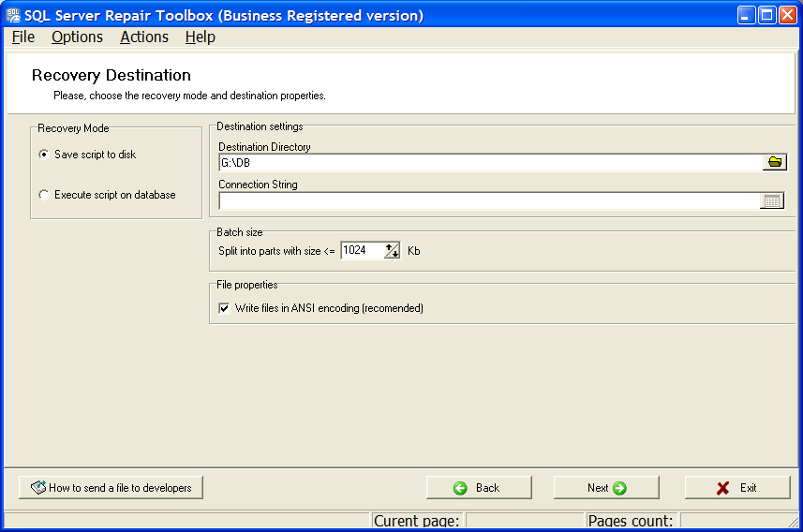Click the Recovery Destination heading
The width and height of the screenshot is (803, 532).
(112, 75)
